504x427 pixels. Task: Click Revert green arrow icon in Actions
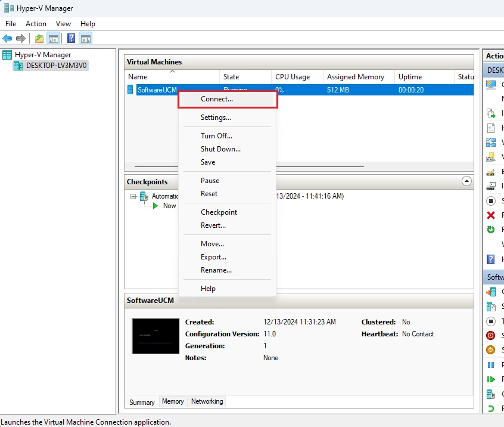[x=490, y=409]
